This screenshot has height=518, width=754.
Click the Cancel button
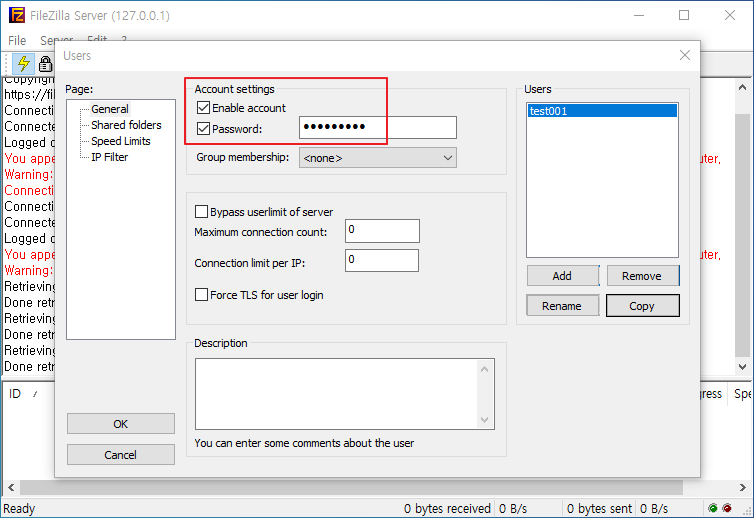(121, 455)
